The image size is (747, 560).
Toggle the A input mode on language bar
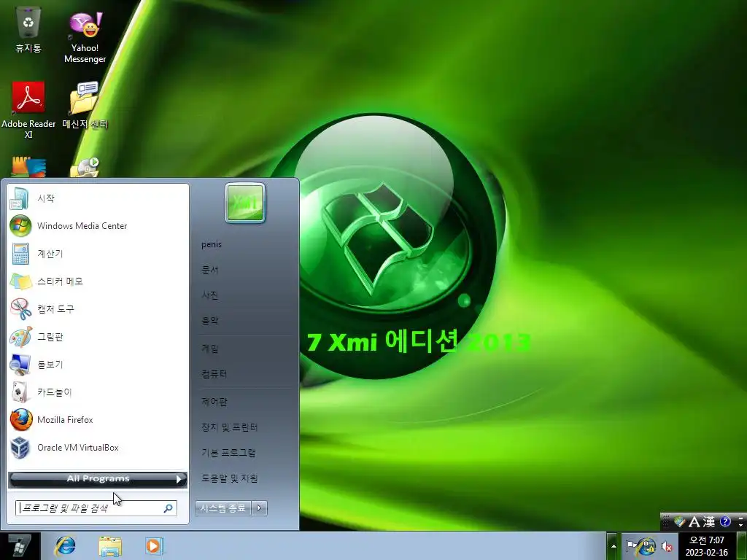[x=694, y=522]
